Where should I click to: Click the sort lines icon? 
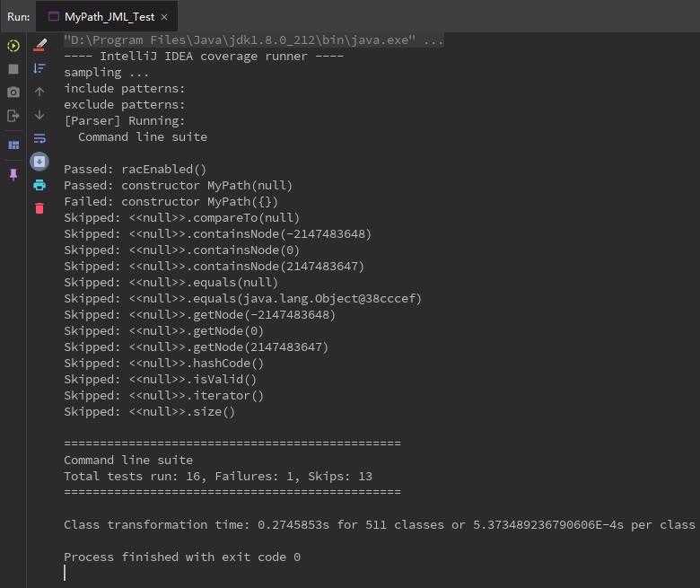click(39, 68)
